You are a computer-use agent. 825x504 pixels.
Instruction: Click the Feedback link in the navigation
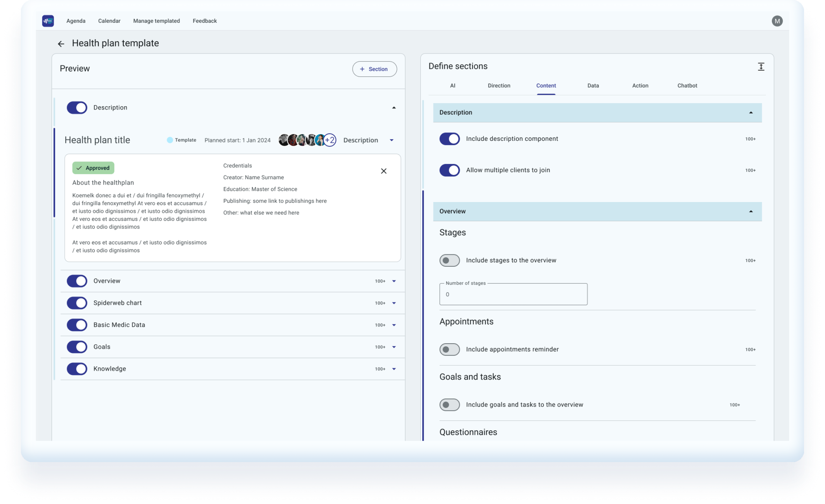click(x=204, y=21)
